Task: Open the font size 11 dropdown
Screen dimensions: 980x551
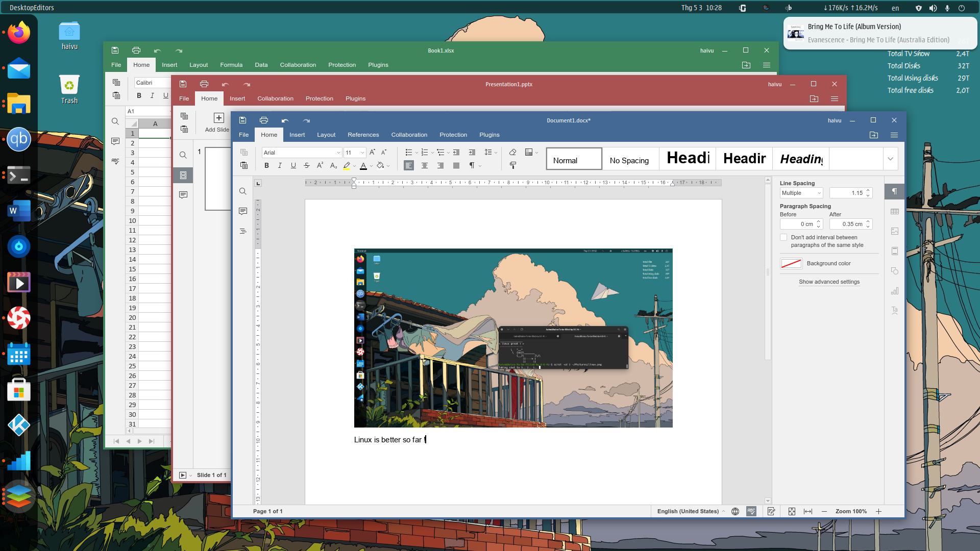Action: click(362, 153)
